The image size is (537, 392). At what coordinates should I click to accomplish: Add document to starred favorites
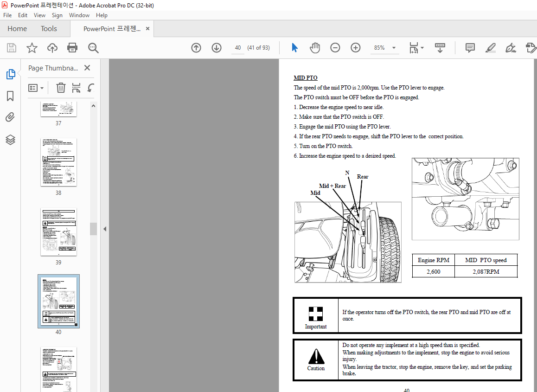32,48
